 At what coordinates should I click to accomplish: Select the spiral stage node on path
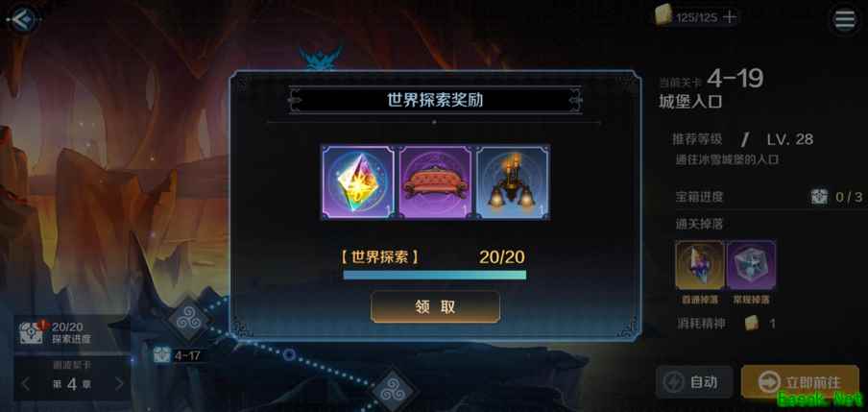(189, 320)
